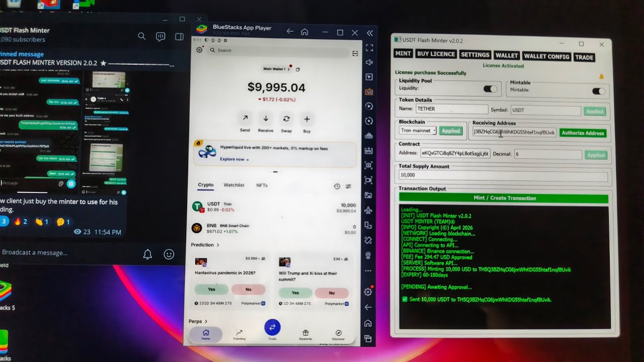
Task: Click the Total Supply Amount field
Action: [x=503, y=176]
